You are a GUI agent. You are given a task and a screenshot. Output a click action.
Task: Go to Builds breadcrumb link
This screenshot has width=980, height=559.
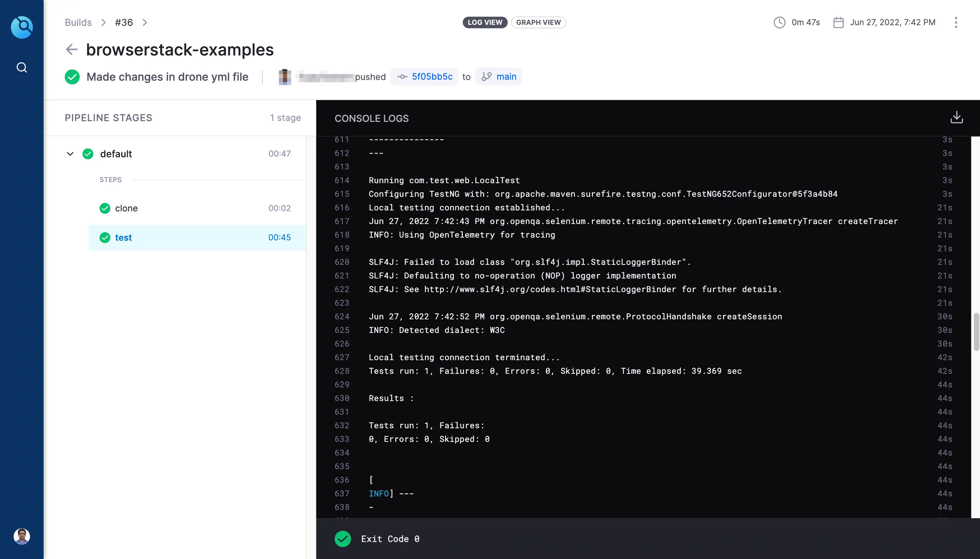[x=78, y=22]
